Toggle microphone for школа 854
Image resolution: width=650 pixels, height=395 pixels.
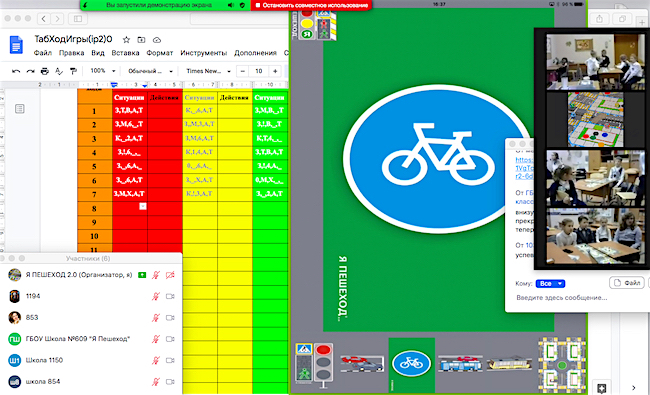point(156,382)
